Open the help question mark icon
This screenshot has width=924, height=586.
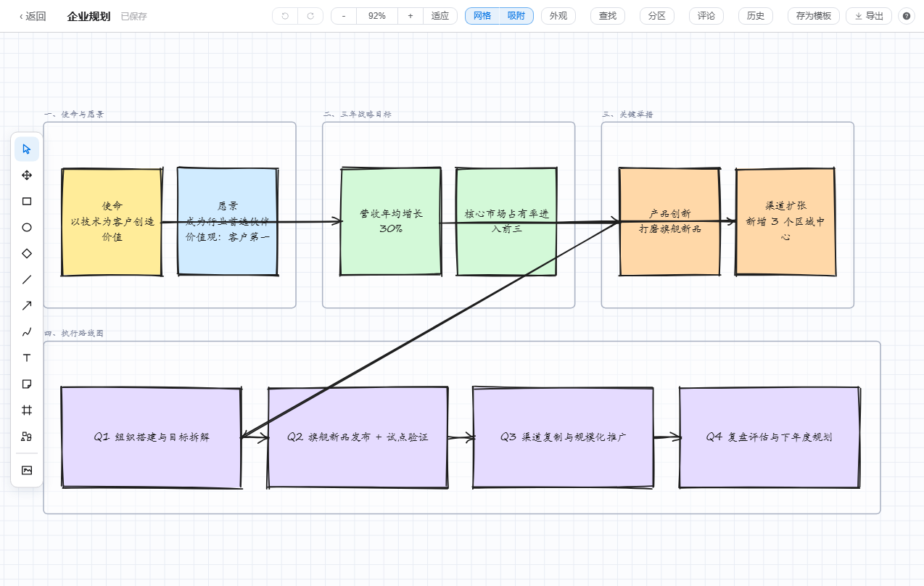(907, 16)
